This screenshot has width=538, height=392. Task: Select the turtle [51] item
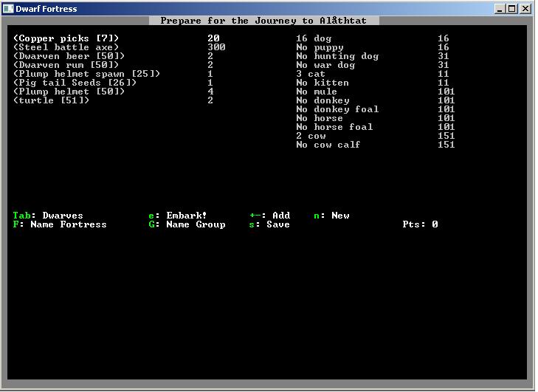(51, 100)
